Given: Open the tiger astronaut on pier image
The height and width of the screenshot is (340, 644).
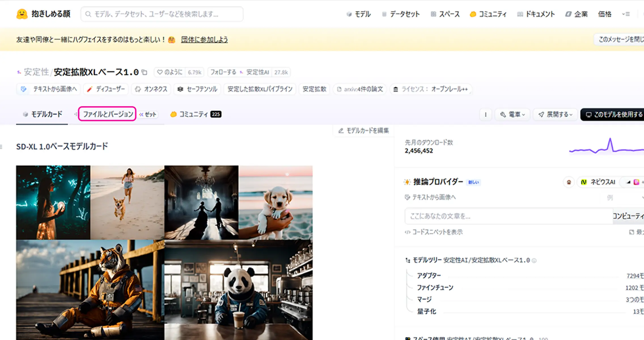Looking at the screenshot, I should click(90, 290).
